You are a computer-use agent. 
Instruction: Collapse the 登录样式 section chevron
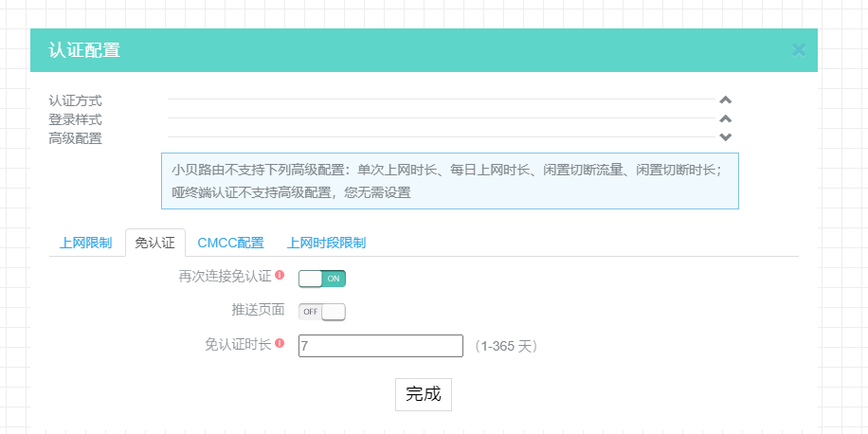click(725, 118)
